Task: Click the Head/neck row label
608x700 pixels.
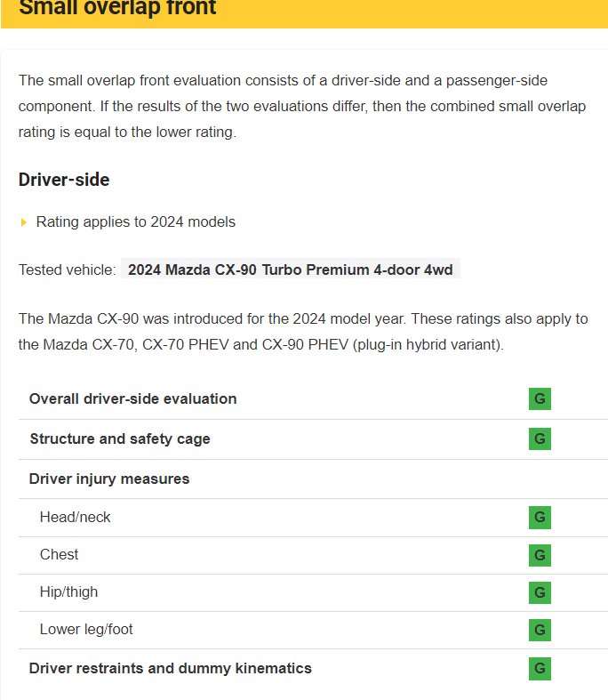Action: (76, 517)
